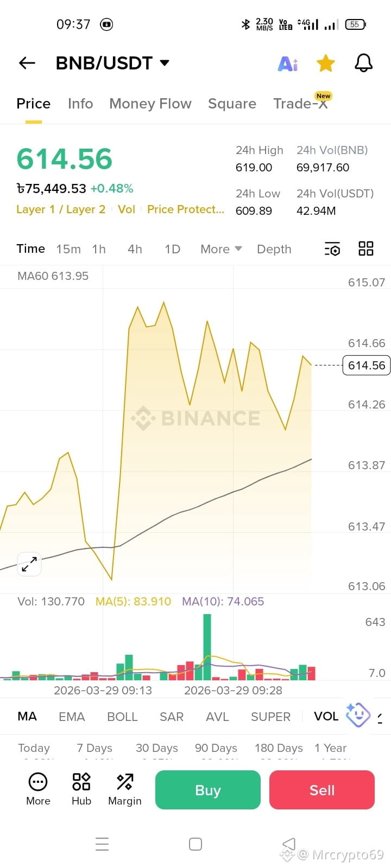Select the 15m timeframe
This screenshot has height=868, width=391.
68,249
